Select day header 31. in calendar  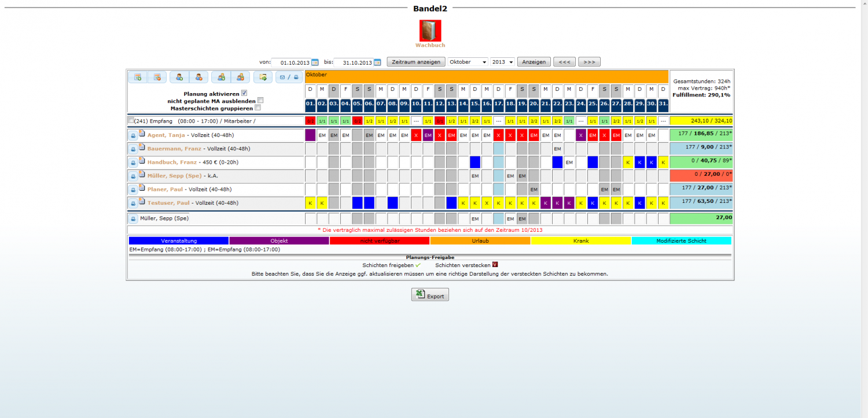point(663,105)
